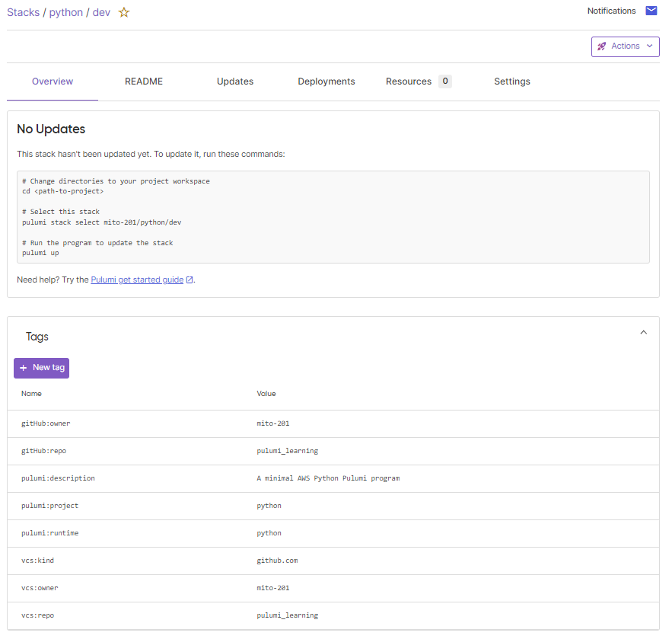The height and width of the screenshot is (639, 672).
Task: Select the gitHub:owner tag name
Action: [x=46, y=423]
